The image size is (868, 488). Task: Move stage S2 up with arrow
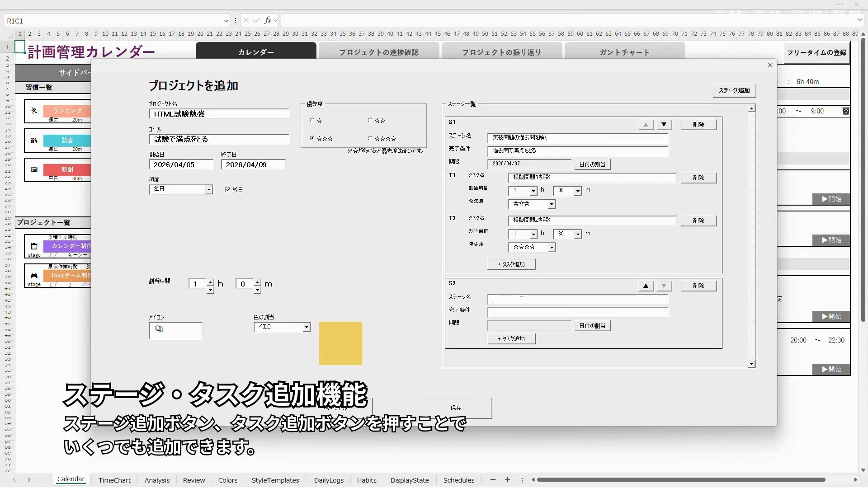646,286
